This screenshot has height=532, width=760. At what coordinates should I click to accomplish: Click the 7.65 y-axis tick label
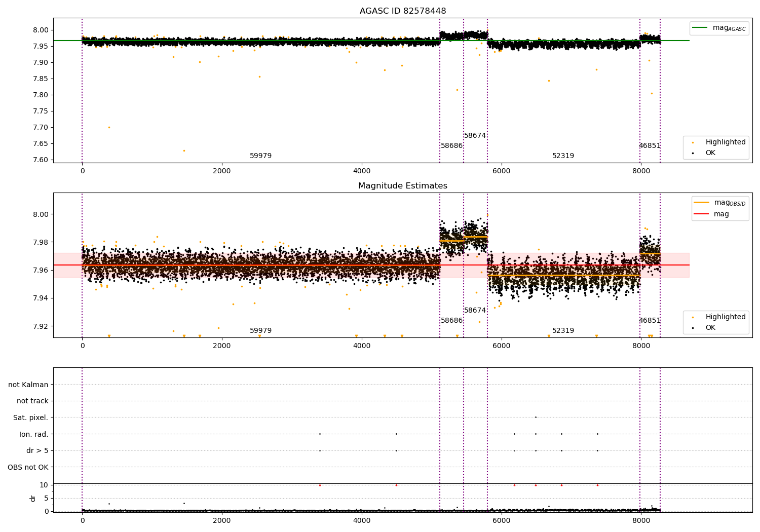(41, 143)
